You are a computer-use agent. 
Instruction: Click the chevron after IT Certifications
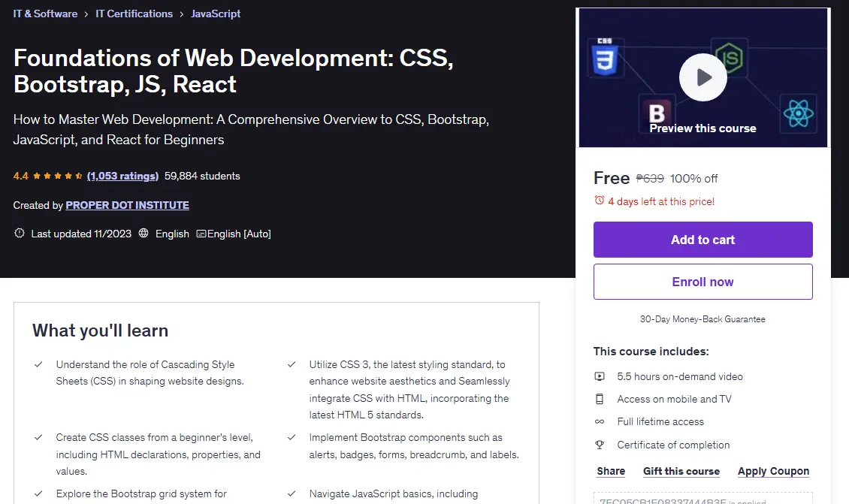(x=181, y=14)
